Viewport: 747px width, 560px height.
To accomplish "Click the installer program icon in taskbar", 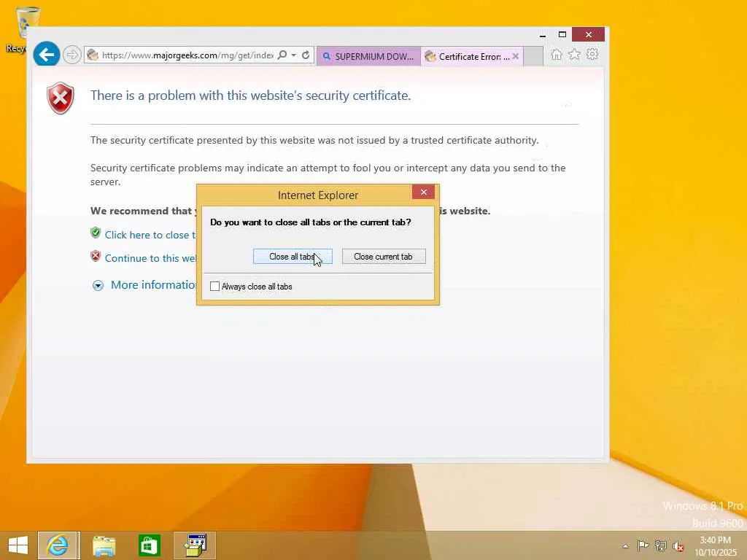I will pyautogui.click(x=195, y=545).
